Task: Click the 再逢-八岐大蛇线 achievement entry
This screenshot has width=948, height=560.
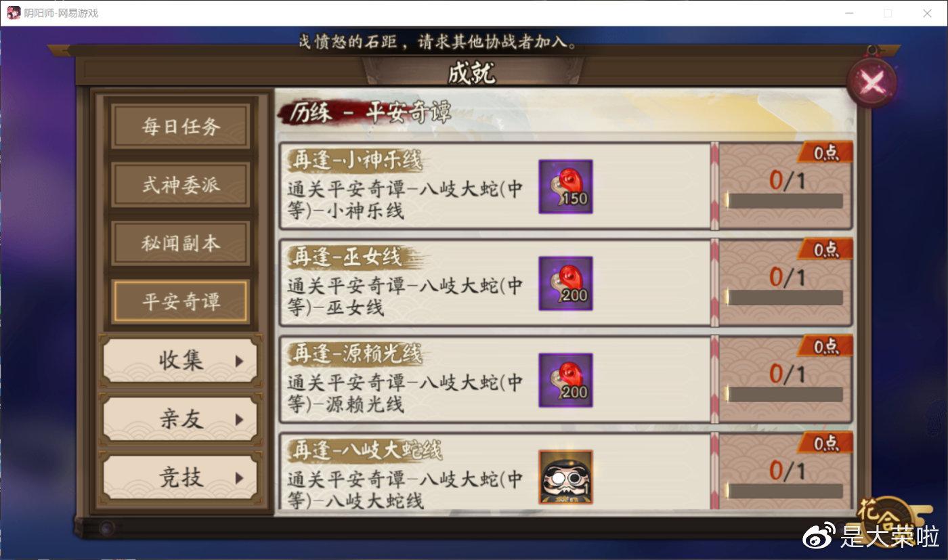Action: [495, 472]
